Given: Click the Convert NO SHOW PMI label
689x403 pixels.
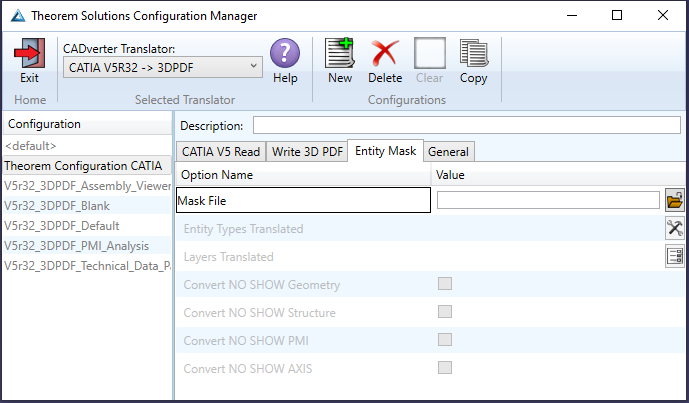Looking at the screenshot, I should click(x=246, y=341).
